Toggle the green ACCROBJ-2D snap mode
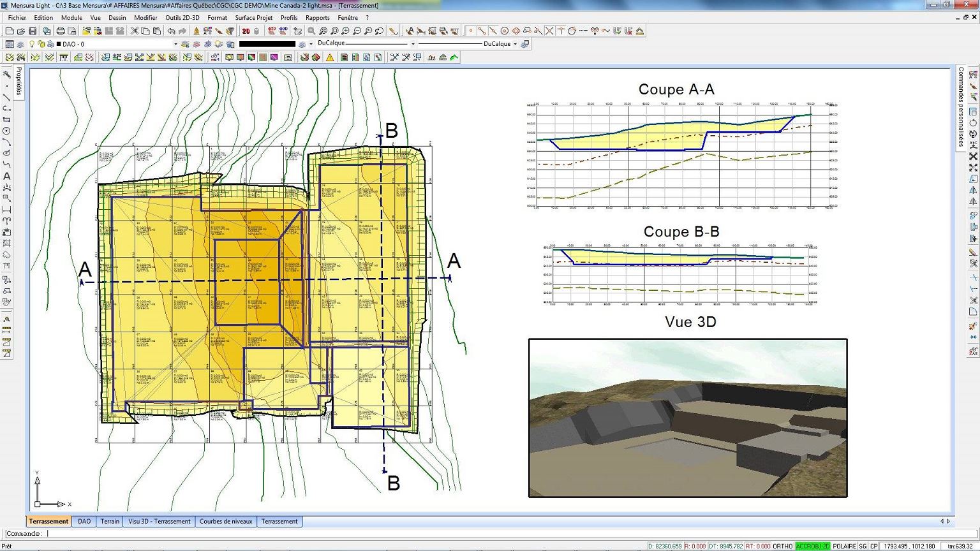The image size is (980, 551). 813,547
